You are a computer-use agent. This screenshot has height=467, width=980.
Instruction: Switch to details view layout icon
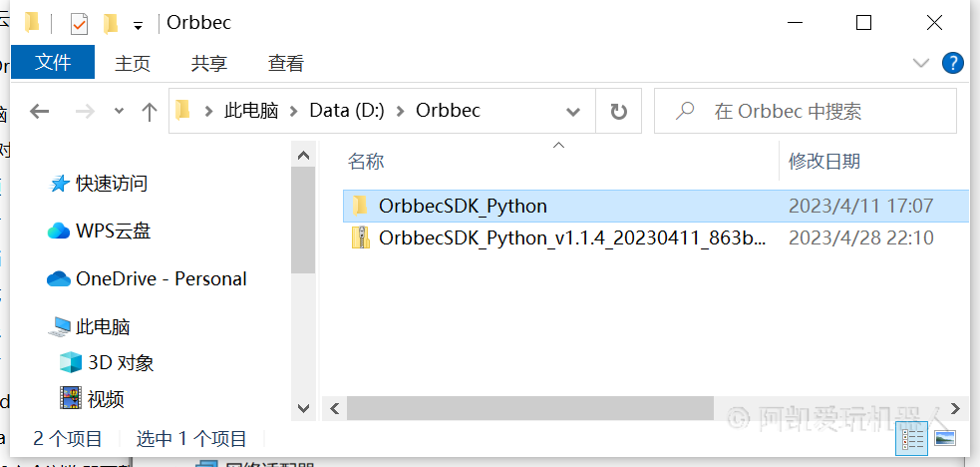[911, 438]
